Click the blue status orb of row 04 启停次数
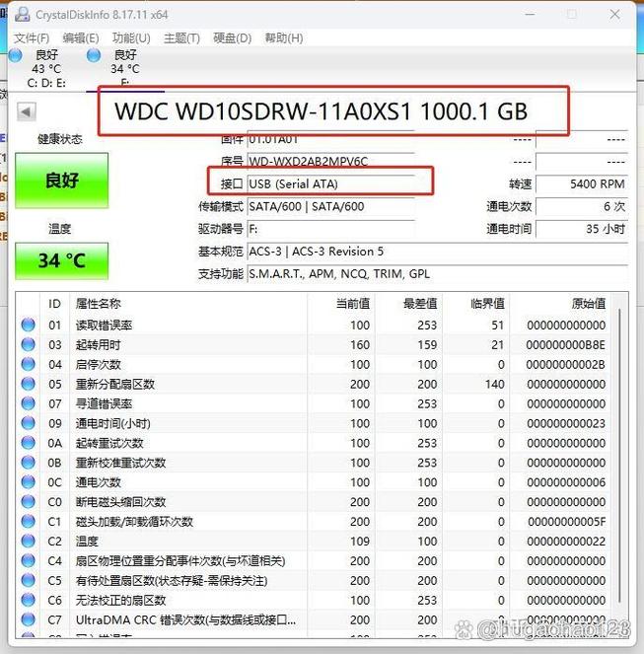Viewport: 644px width, 654px height. coord(28,364)
